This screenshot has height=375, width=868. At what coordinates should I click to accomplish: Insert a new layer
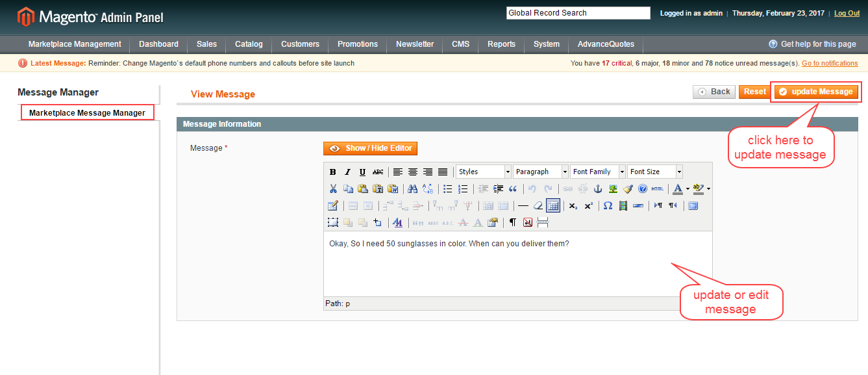point(332,222)
